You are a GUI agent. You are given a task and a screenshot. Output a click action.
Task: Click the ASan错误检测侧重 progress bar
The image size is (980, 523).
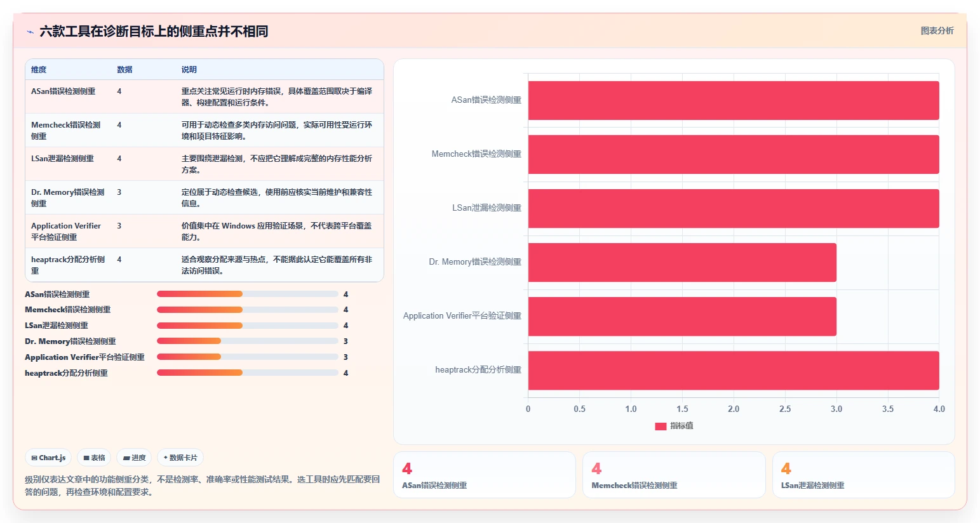(248, 294)
